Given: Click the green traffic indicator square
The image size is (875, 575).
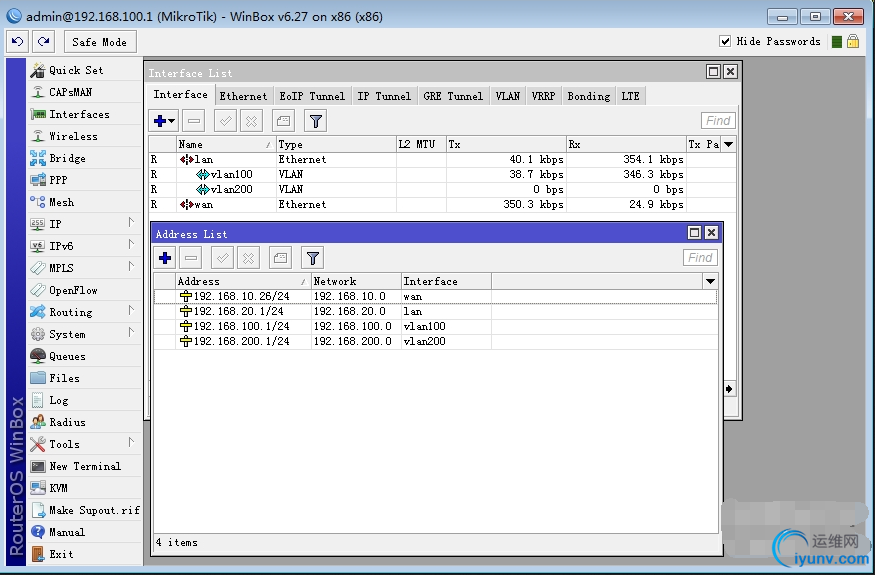Looking at the screenshot, I should (836, 42).
